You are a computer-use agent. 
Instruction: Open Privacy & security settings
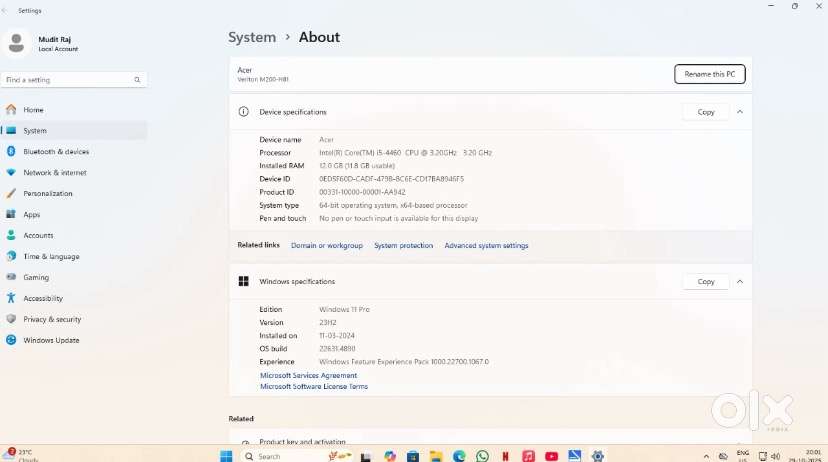coord(52,320)
